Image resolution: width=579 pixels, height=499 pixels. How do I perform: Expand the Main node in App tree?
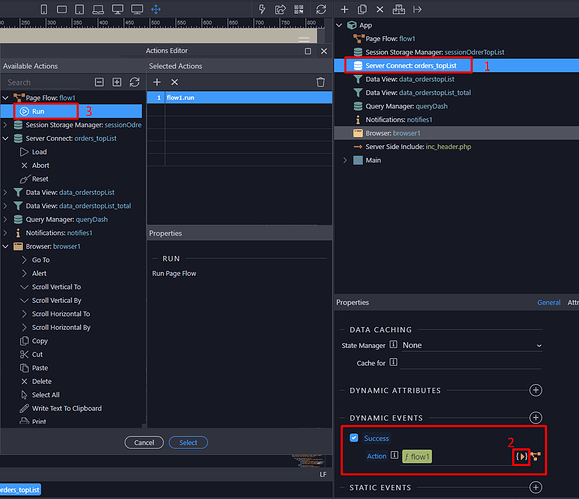[x=345, y=160]
